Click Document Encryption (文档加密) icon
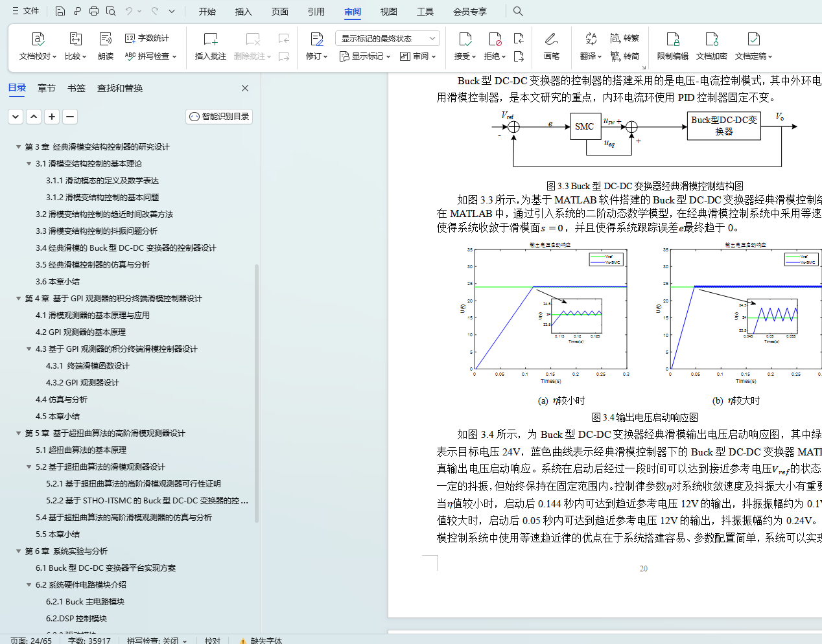Screen dimensions: 822x644 [x=712, y=39]
